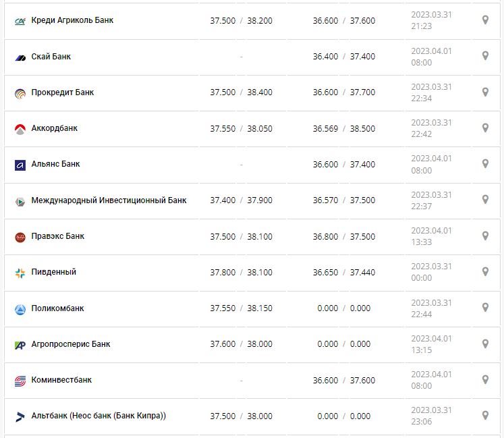The width and height of the screenshot is (504, 438).
Task: Open Альтбанк (Неос банк) link
Action: pos(99,416)
